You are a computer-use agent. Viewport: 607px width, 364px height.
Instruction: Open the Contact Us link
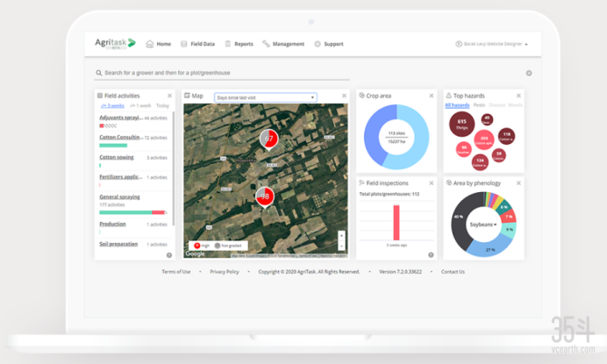pos(453,272)
